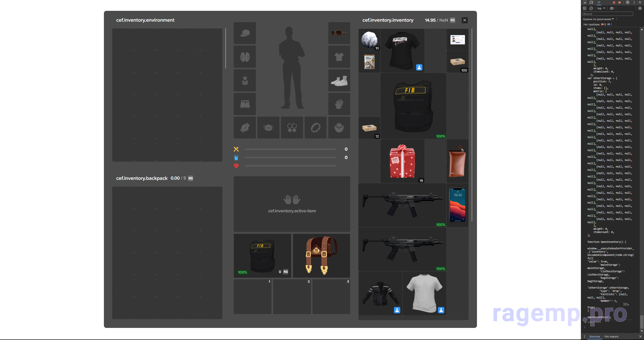Close the inventory window button
Screen dimensions: 644x340
[x=465, y=20]
